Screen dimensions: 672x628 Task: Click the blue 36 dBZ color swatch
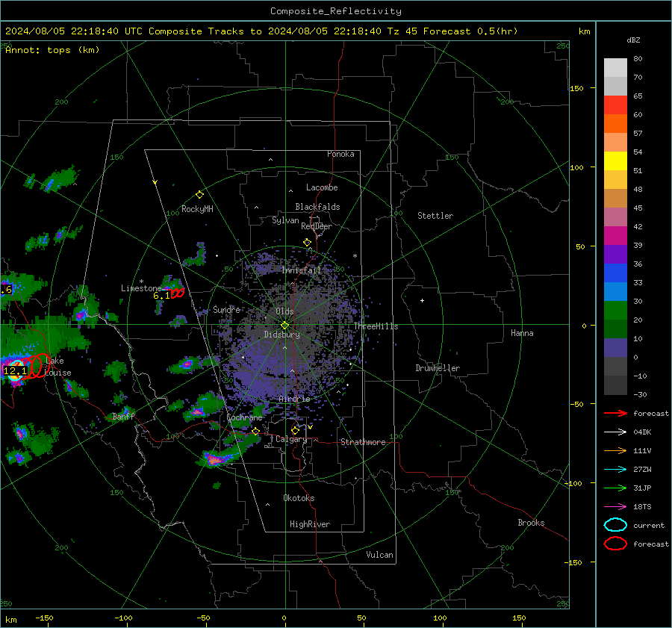point(615,273)
